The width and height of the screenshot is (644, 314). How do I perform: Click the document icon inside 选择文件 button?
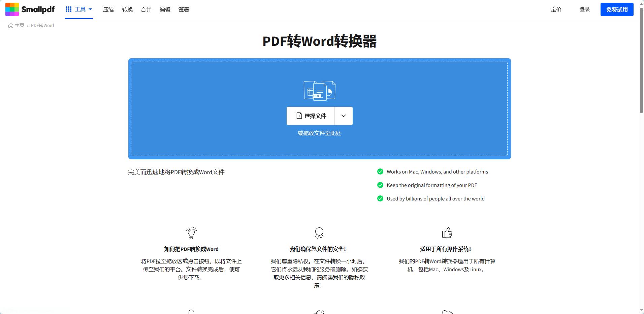[x=299, y=116]
